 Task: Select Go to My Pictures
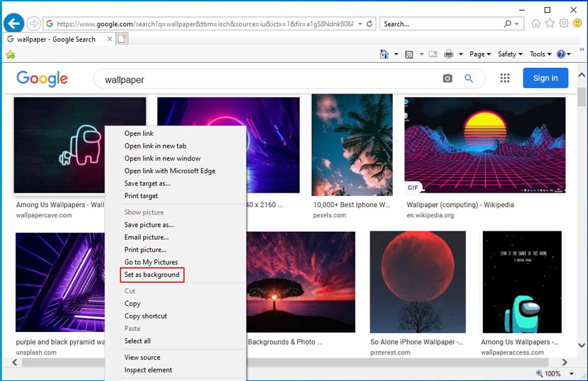[151, 262]
